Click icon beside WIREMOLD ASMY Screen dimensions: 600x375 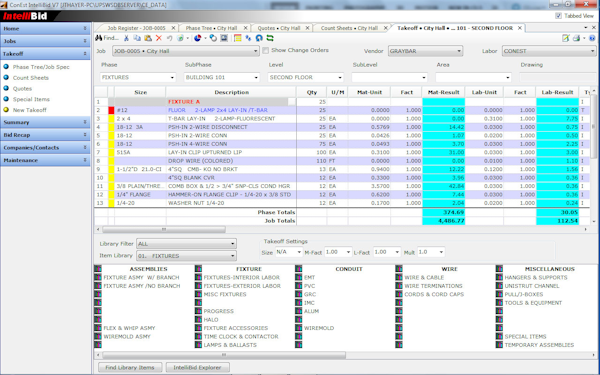click(x=98, y=336)
